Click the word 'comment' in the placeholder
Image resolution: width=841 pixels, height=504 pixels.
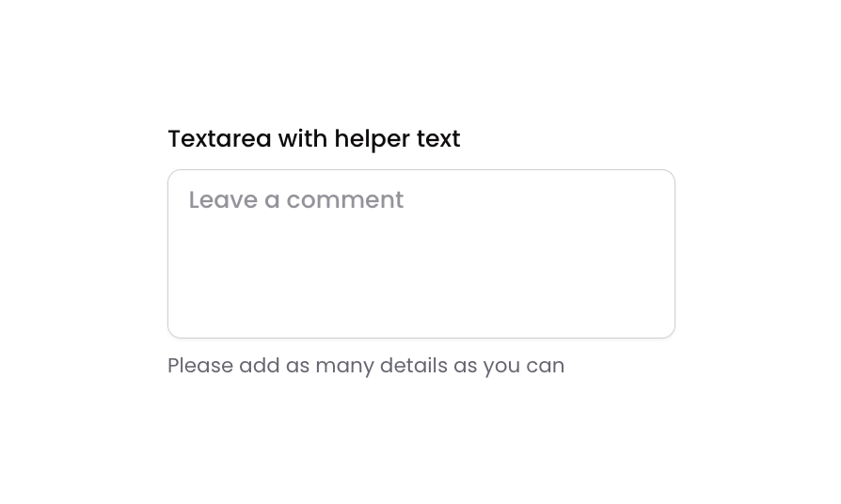(x=344, y=200)
